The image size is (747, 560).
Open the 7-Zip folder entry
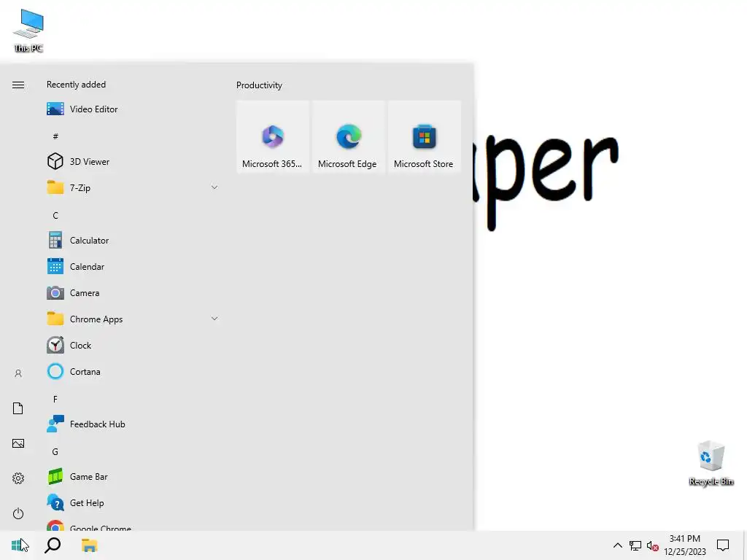(131, 187)
